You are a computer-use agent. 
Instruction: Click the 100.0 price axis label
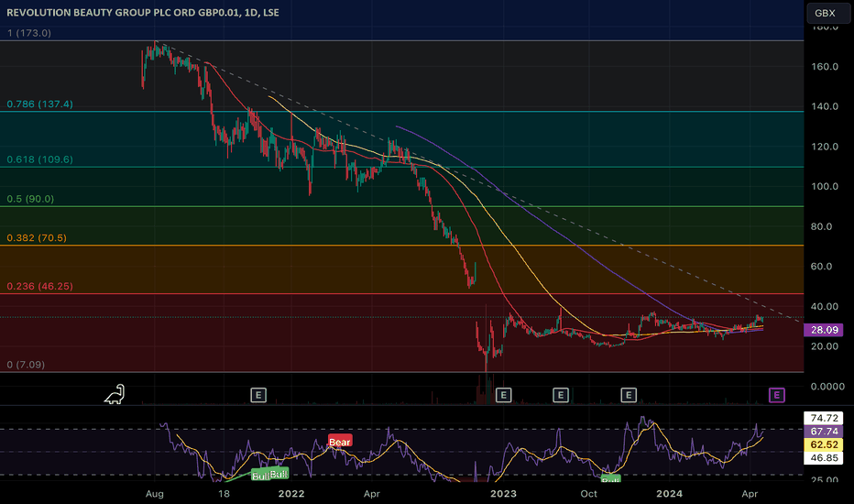tap(825, 186)
